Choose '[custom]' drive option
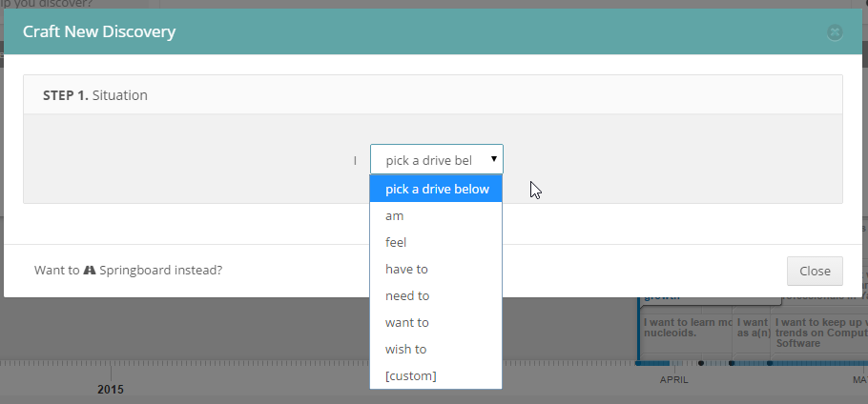 (x=436, y=375)
